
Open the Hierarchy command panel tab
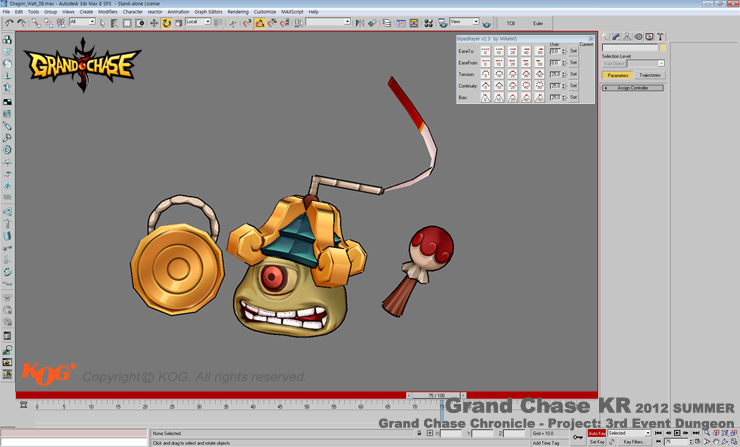(x=627, y=37)
